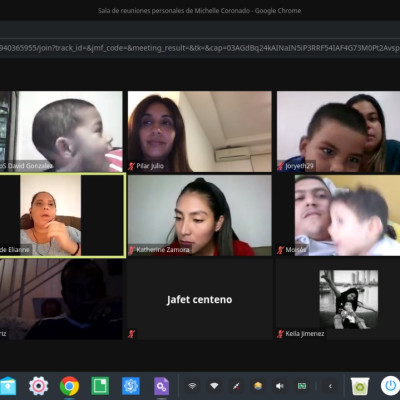Click the network connection plug tray icon
Screen dimensions: 400x400
point(236,386)
